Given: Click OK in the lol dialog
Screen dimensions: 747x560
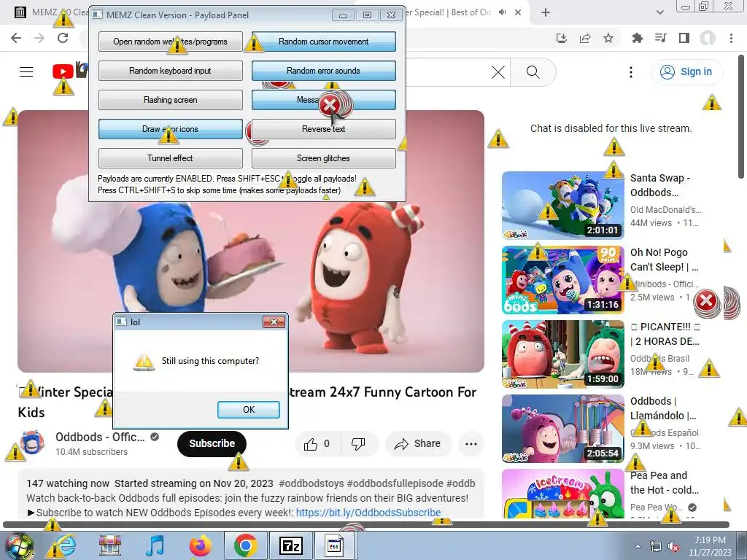Looking at the screenshot, I should 248,410.
